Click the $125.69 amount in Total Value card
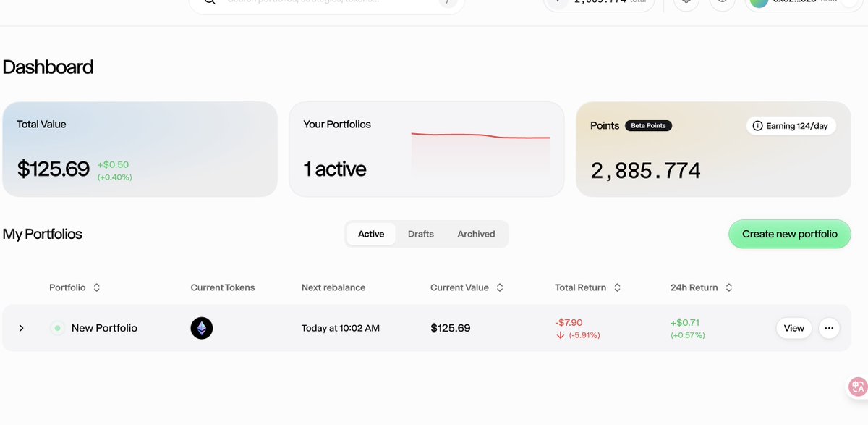The width and height of the screenshot is (868, 425). pyautogui.click(x=54, y=169)
